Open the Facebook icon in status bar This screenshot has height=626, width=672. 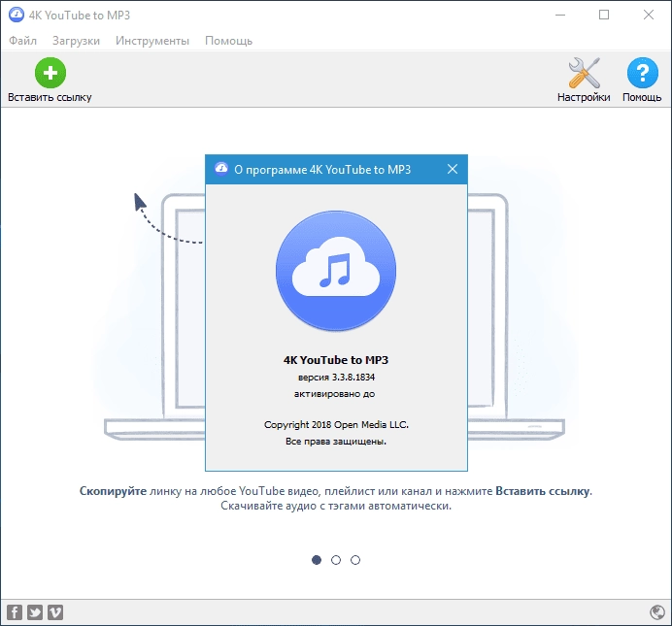coord(15,612)
